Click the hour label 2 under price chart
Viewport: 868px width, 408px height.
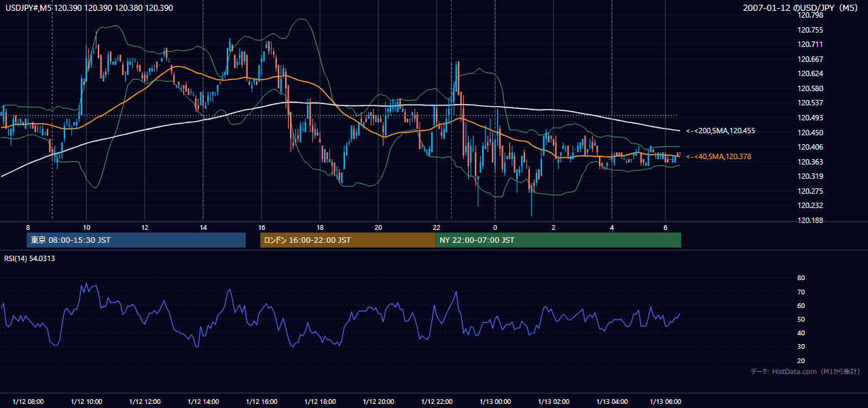click(x=554, y=227)
